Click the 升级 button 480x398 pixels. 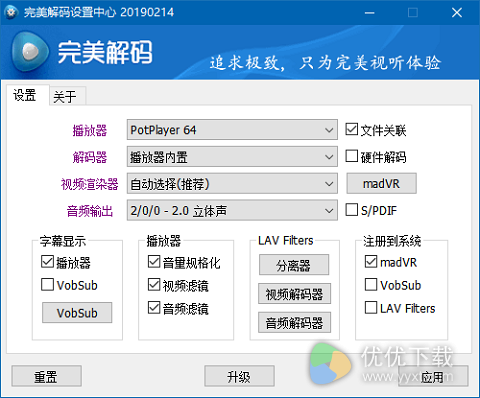pyautogui.click(x=239, y=376)
